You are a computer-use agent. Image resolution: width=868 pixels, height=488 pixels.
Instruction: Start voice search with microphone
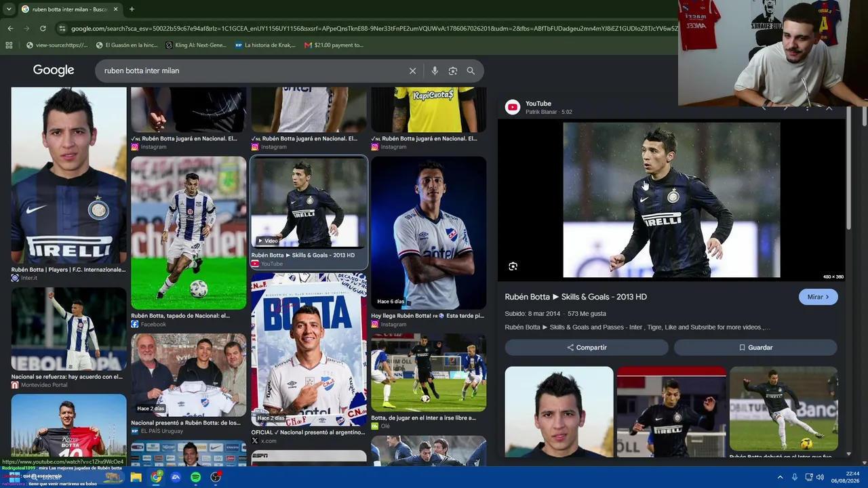coord(435,70)
